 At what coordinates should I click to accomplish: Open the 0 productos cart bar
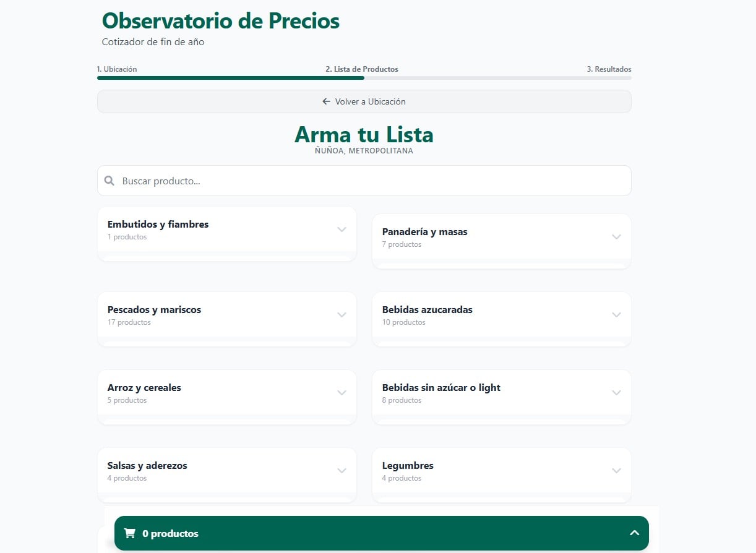pyautogui.click(x=371, y=533)
